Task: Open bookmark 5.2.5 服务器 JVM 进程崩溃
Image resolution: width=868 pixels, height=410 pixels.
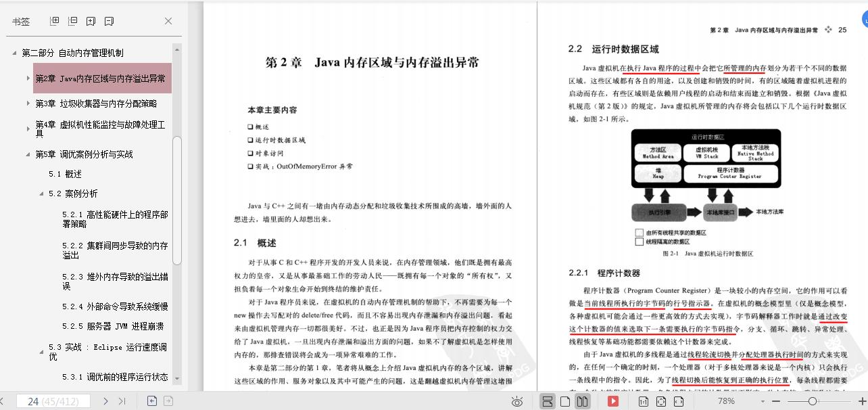Action: 113,326
